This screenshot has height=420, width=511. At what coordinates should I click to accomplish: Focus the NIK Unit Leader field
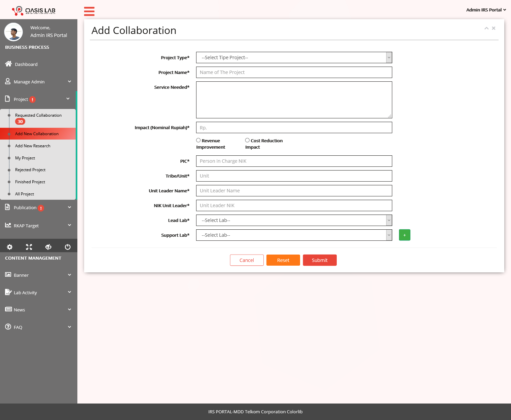tap(294, 205)
